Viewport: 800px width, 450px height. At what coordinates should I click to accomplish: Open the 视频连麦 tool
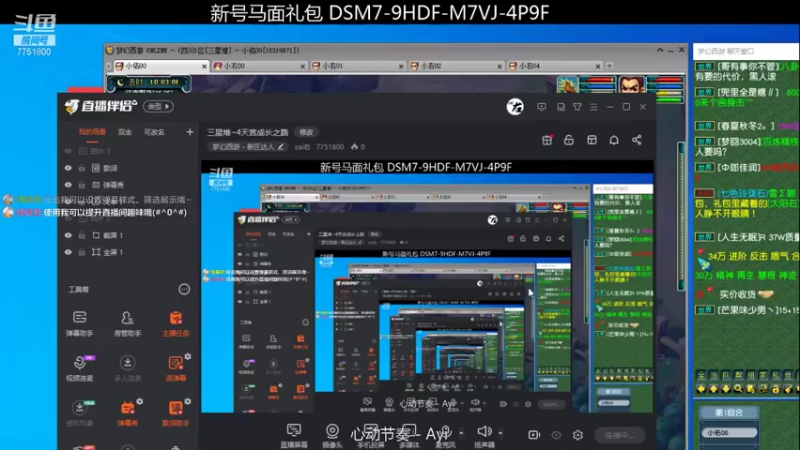coord(80,368)
